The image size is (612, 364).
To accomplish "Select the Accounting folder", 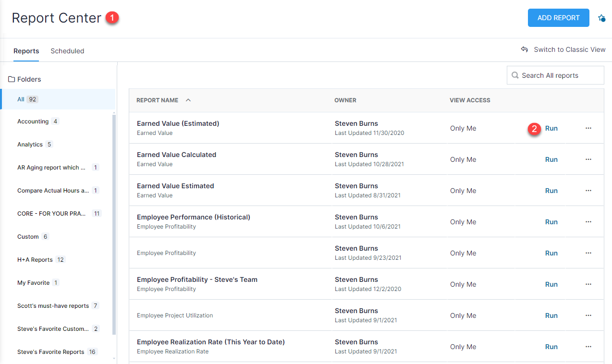I will [33, 121].
